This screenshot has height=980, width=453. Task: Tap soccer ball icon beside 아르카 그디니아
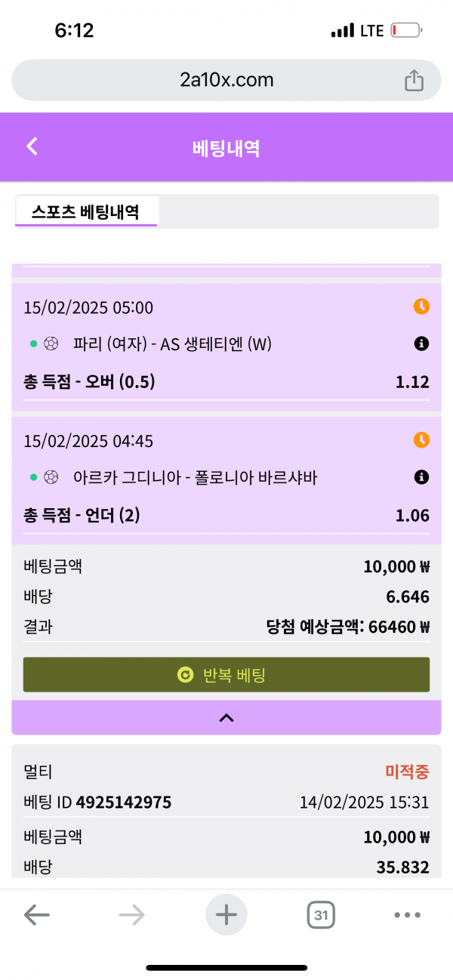[52, 477]
